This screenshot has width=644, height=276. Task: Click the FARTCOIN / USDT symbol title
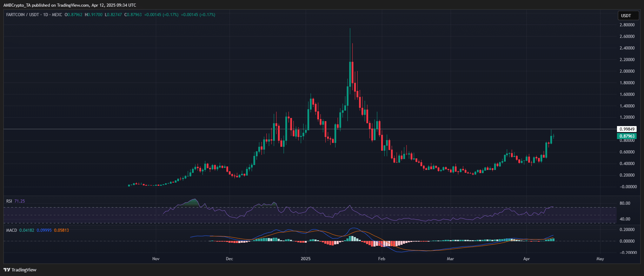click(x=22, y=15)
